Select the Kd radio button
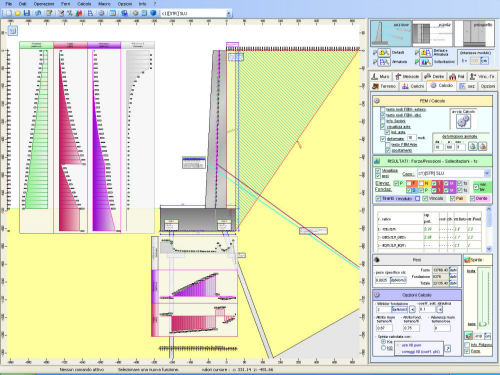This screenshot has width=500, height=375. click(x=383, y=348)
